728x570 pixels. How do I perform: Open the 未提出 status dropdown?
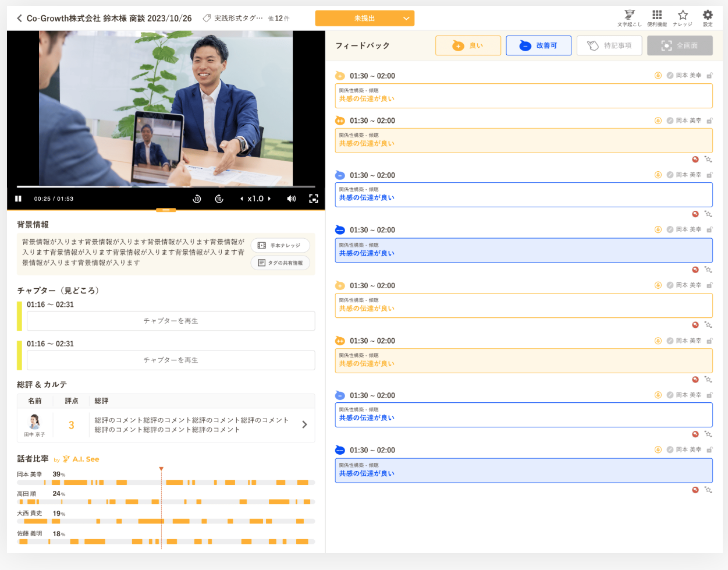365,18
